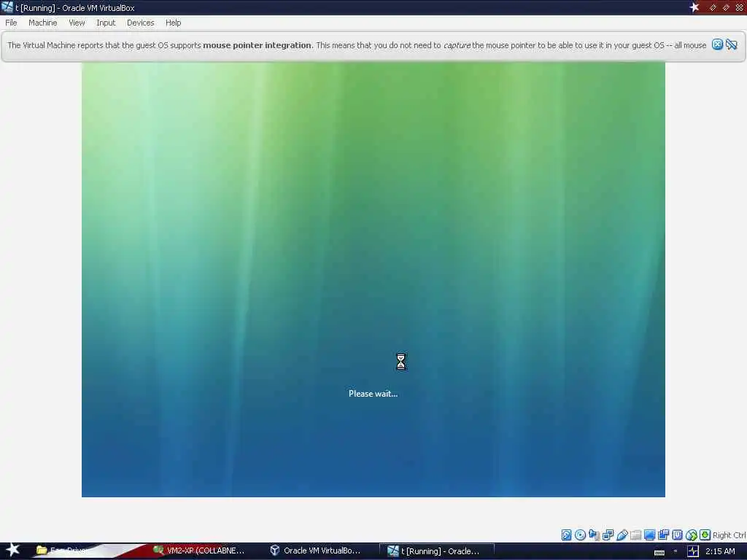The height and width of the screenshot is (560, 747).
Task: Click the recording status icon
Action: tap(663, 534)
